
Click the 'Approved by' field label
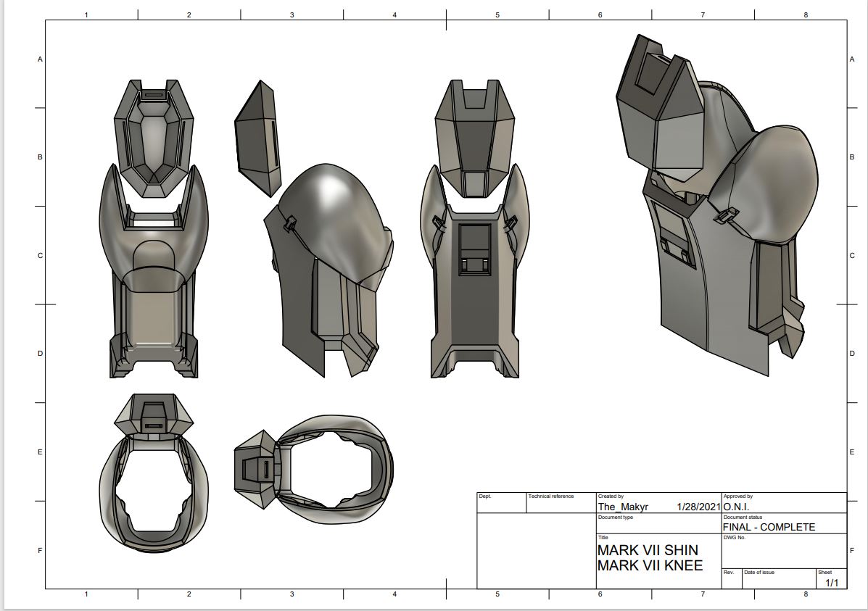click(x=738, y=496)
